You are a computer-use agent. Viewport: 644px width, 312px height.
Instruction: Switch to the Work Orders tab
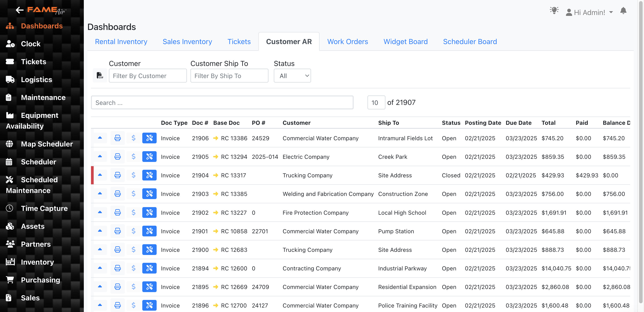click(348, 41)
